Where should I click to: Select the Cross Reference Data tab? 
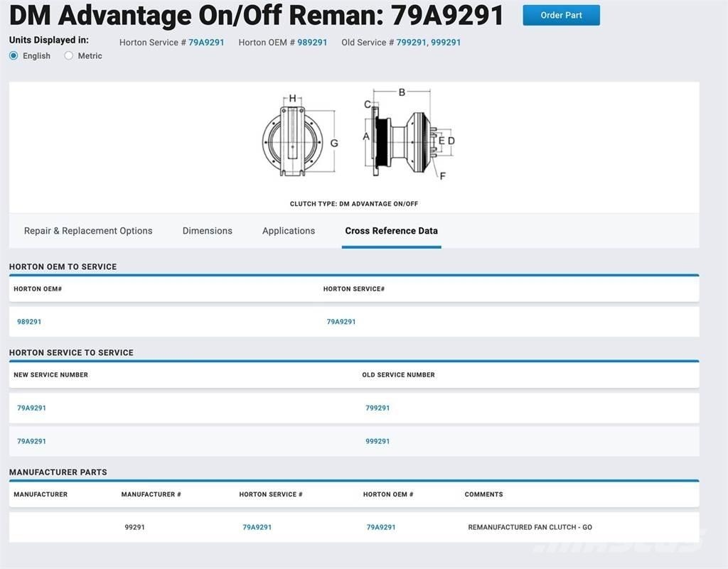391,231
